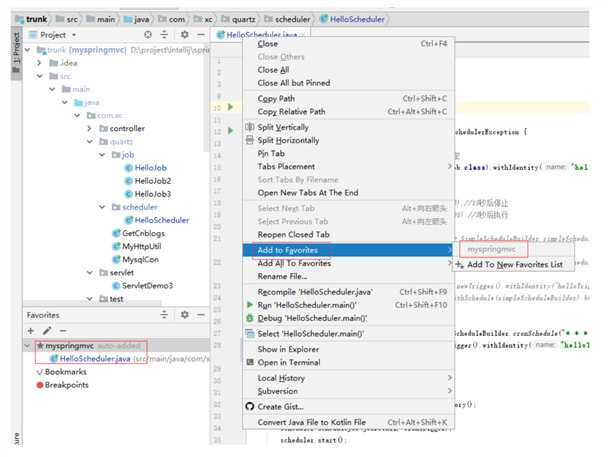Click the Favorites panel collapse-all icon
Image resolution: width=608 pixels, height=457 pixels.
[x=164, y=315]
